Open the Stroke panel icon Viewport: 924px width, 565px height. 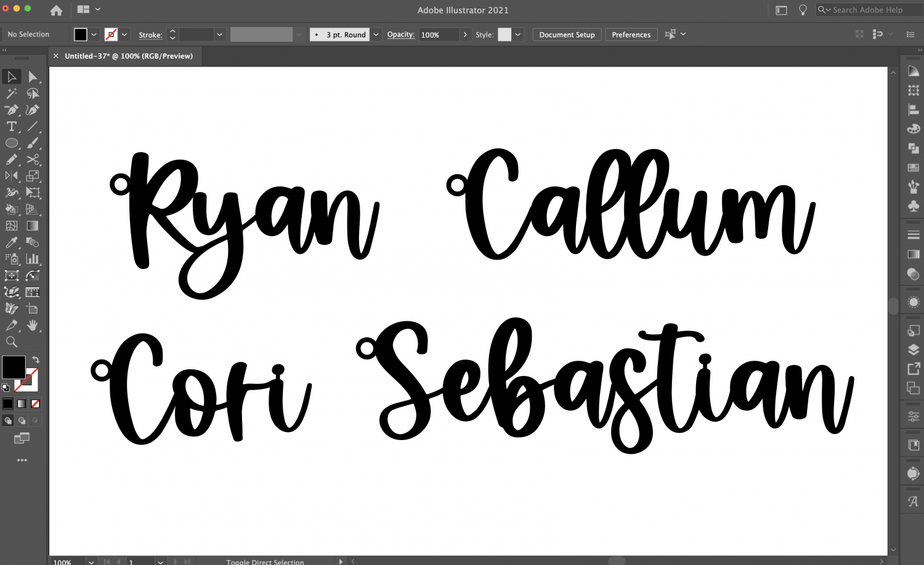coord(914,235)
